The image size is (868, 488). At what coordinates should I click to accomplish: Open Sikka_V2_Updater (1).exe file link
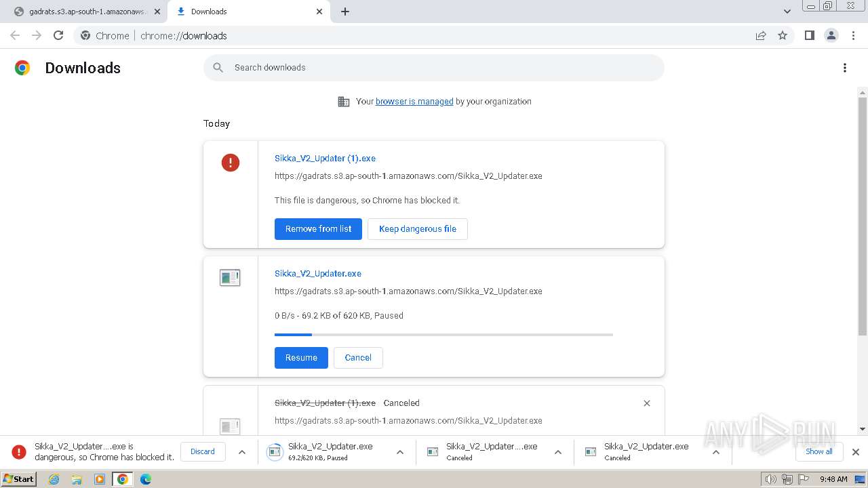(x=325, y=159)
